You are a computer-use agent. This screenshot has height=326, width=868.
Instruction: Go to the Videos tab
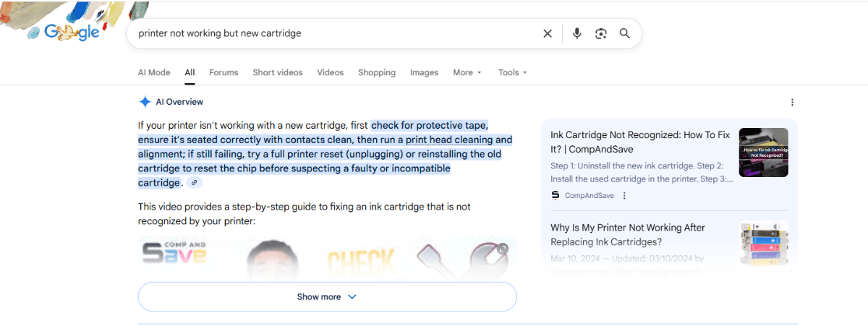[x=331, y=72]
